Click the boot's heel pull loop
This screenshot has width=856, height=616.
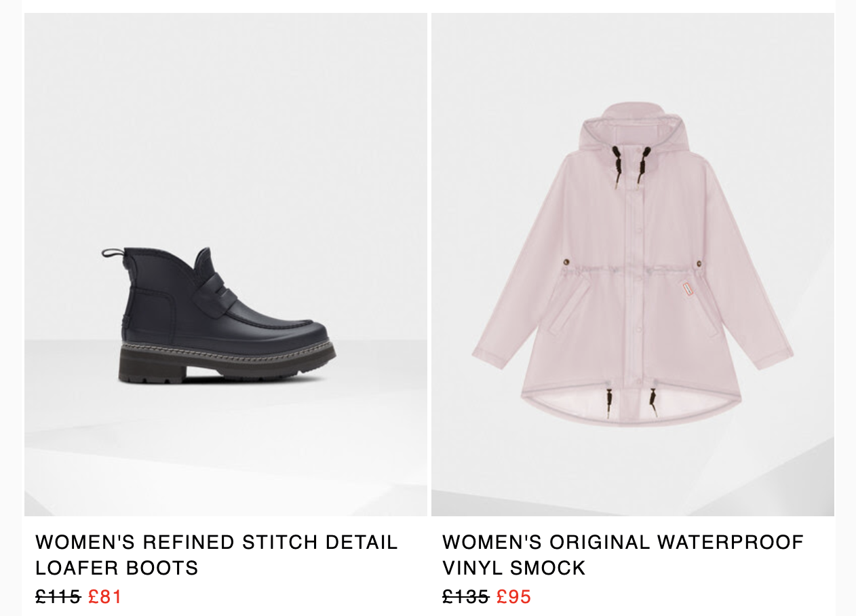point(113,254)
